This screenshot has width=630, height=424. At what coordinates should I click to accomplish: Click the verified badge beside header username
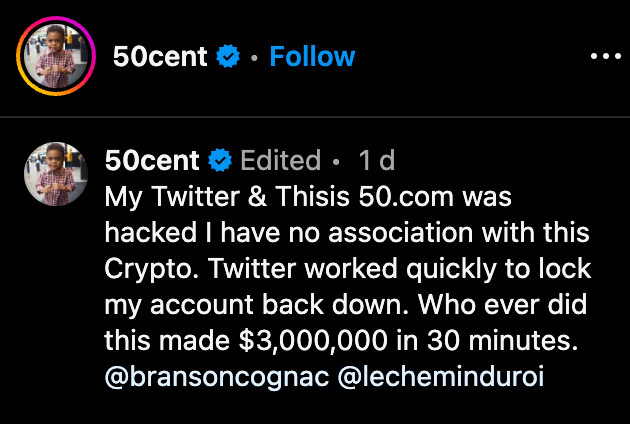pyautogui.click(x=229, y=57)
